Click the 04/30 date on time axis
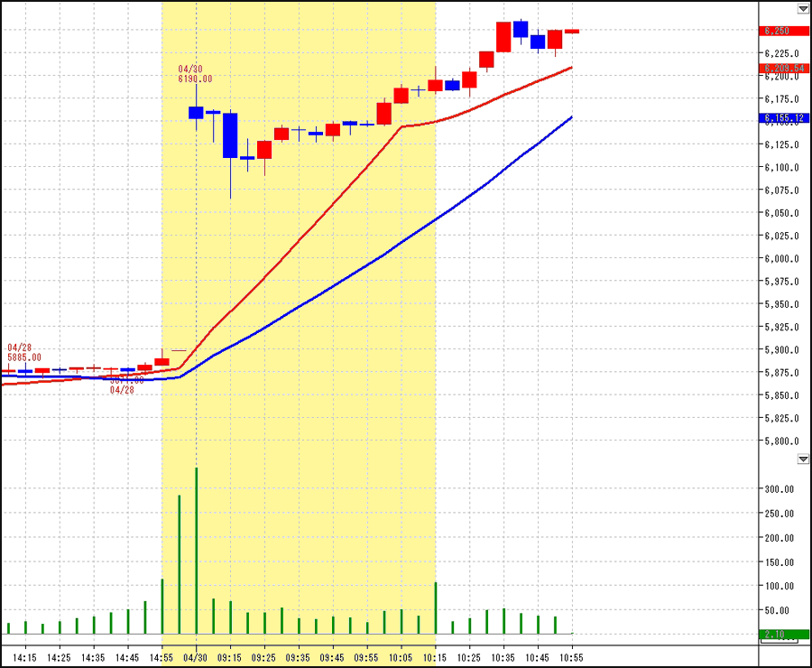 tap(196, 657)
